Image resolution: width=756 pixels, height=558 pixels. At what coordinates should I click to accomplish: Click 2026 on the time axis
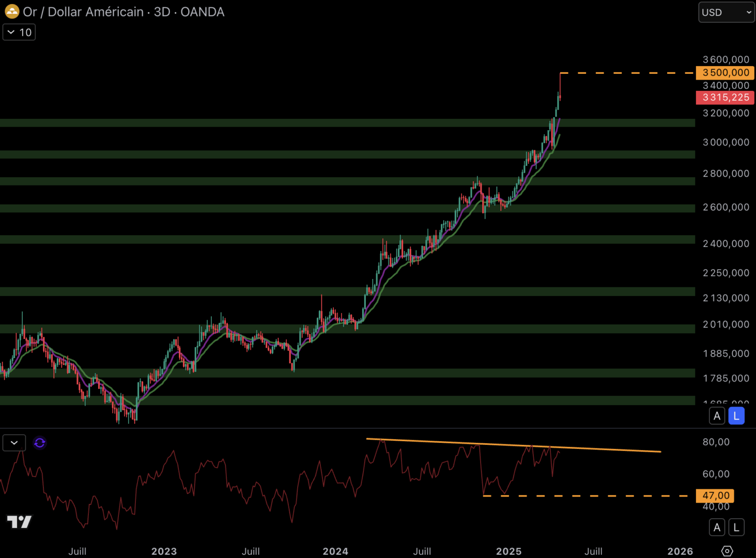tap(680, 551)
